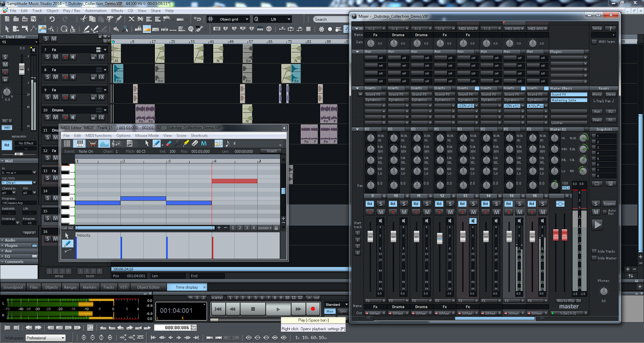Screen dimensions: 644x343
Task: Open the Effects menu in the main menu bar
Action: click(x=117, y=11)
